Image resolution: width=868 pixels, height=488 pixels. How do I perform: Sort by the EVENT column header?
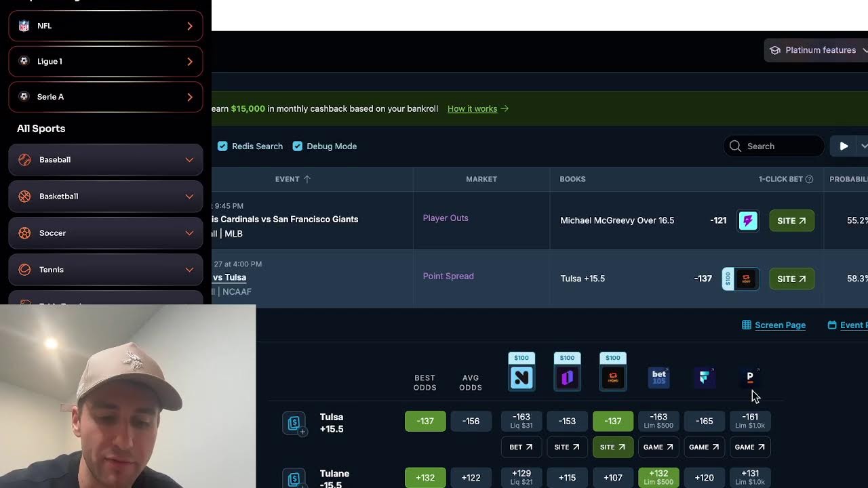point(293,179)
